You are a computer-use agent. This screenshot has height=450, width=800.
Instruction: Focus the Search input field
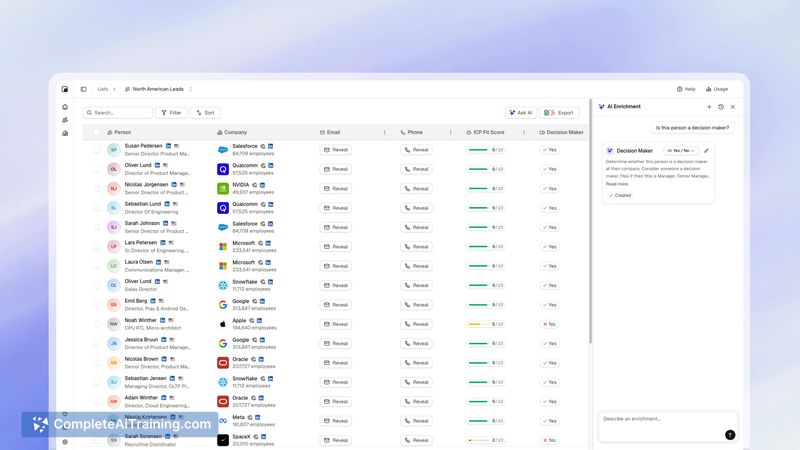[x=118, y=113]
